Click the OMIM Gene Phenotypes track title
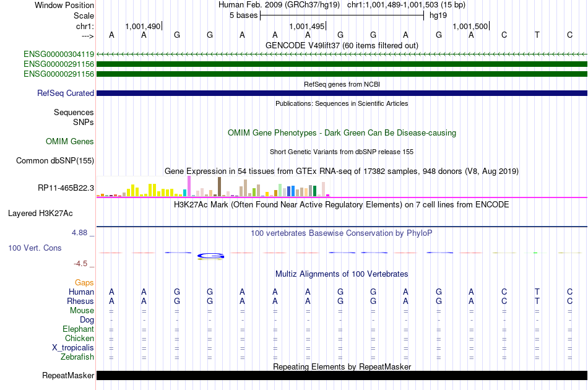This screenshot has width=588, height=390. (342, 132)
